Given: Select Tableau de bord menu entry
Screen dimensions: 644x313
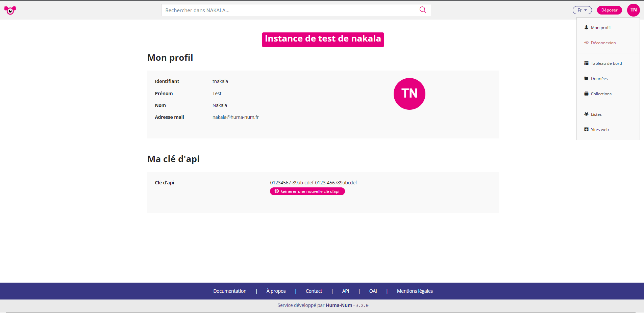Looking at the screenshot, I should point(606,63).
